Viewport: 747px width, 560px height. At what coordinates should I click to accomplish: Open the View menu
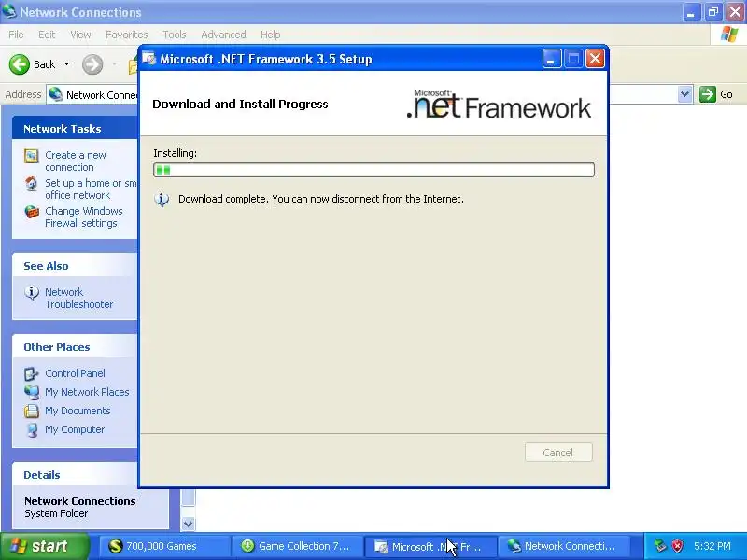coord(80,35)
